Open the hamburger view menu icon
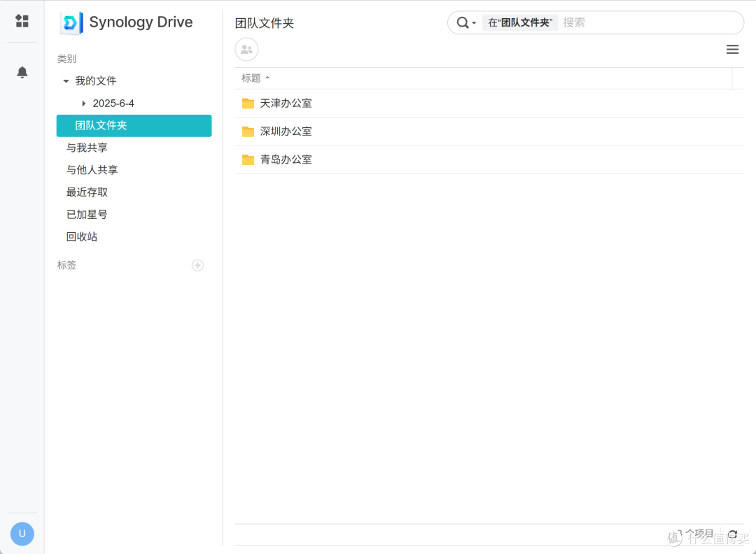 coord(732,49)
